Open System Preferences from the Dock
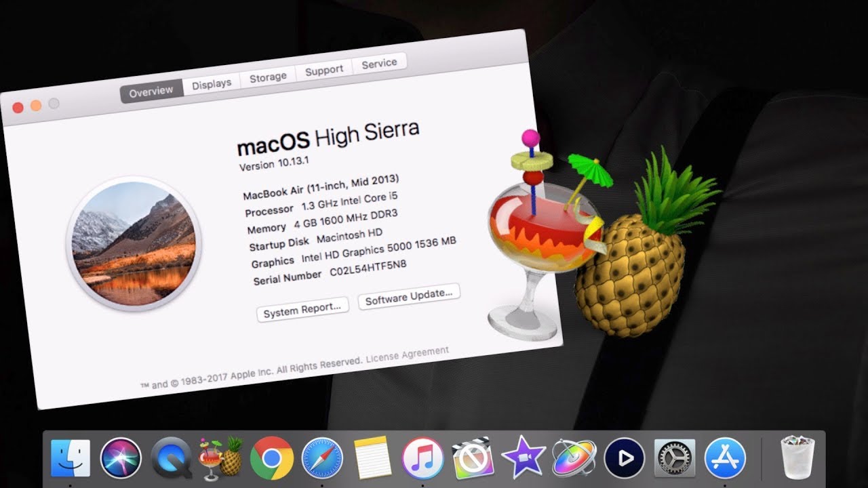Image resolution: width=868 pixels, height=488 pixels. coord(674,459)
